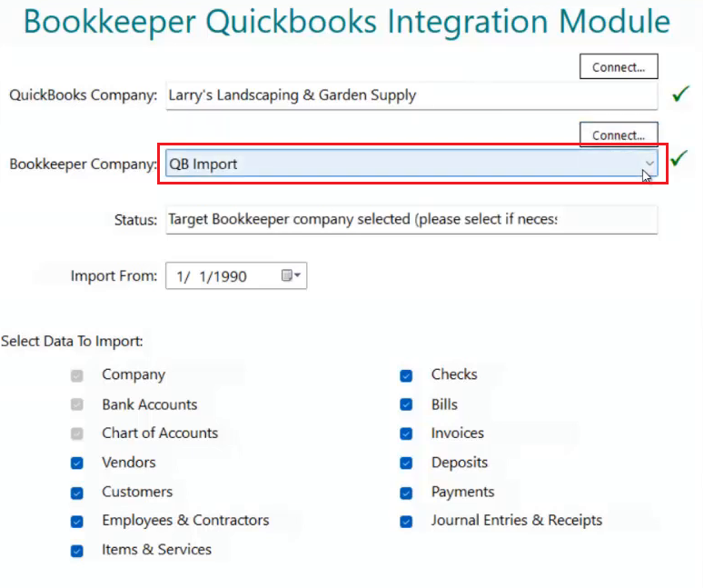Screen dimensions: 704x588
Task: Open the Bookkeeper Company dropdown arrow
Action: [x=649, y=163]
